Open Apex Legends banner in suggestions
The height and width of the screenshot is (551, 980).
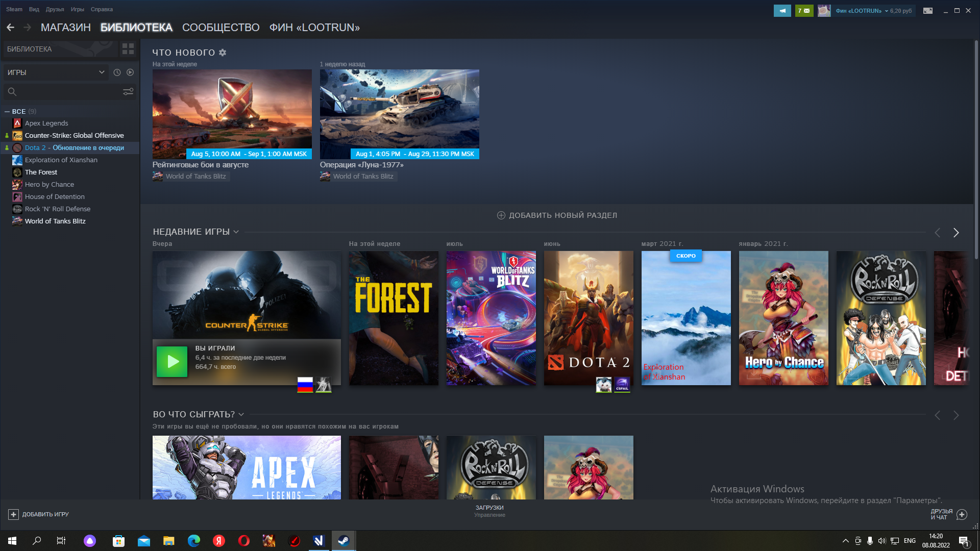(x=247, y=467)
